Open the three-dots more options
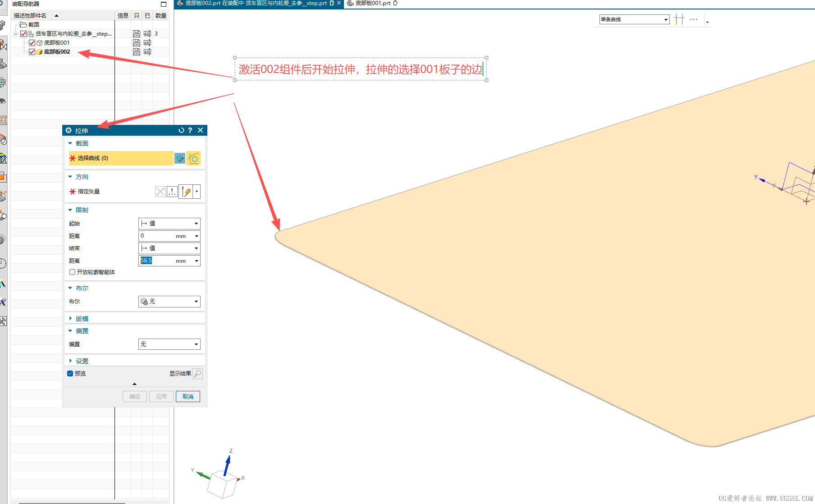The width and height of the screenshot is (815, 504). (x=694, y=19)
